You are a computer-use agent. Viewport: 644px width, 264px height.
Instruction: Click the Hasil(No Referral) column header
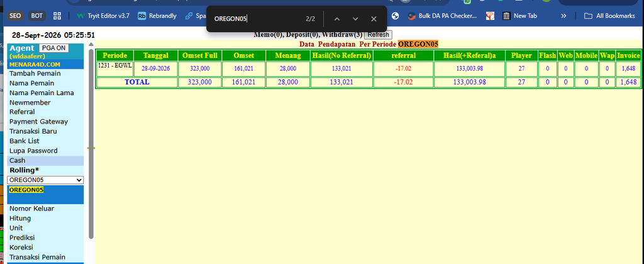pyautogui.click(x=341, y=55)
